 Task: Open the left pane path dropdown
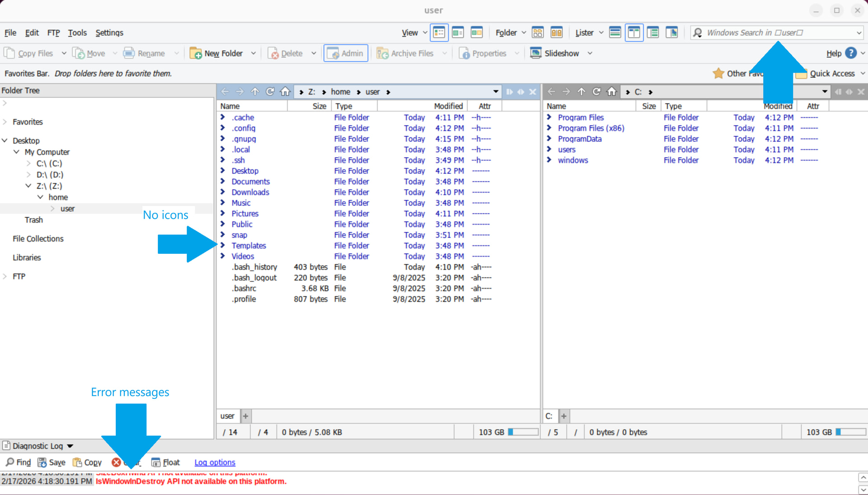pos(495,92)
